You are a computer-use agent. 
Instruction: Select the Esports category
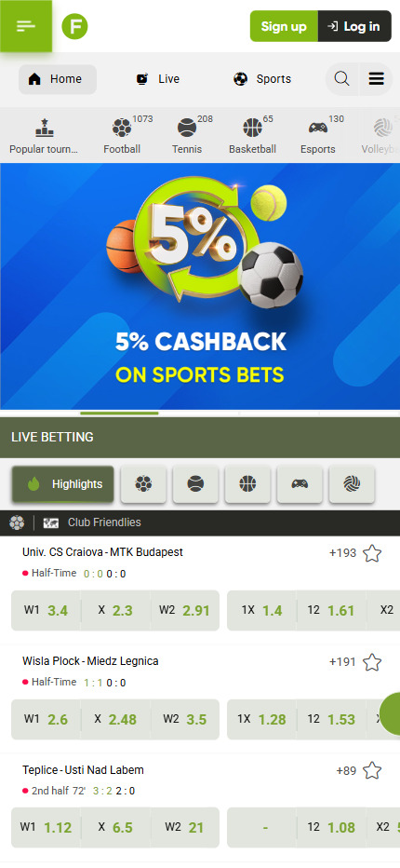[x=318, y=134]
